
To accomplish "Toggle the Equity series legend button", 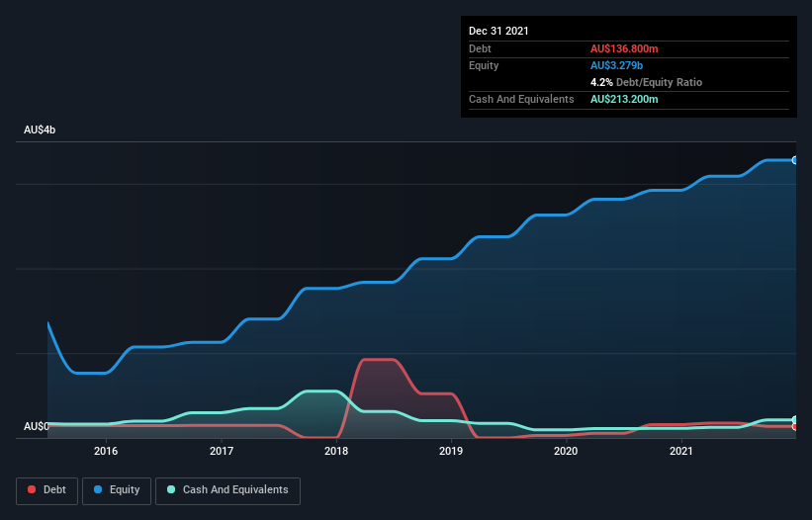I will coord(117,490).
